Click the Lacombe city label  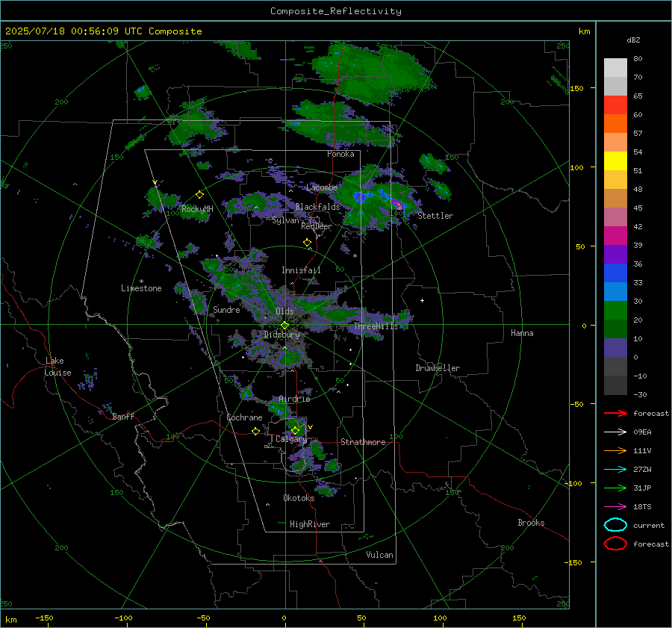322,187
